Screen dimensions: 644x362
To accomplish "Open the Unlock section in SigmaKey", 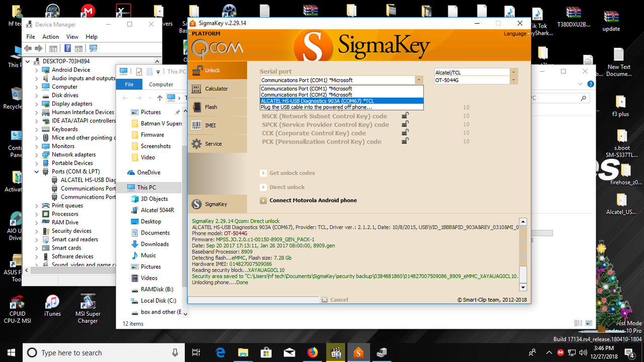I will (217, 70).
